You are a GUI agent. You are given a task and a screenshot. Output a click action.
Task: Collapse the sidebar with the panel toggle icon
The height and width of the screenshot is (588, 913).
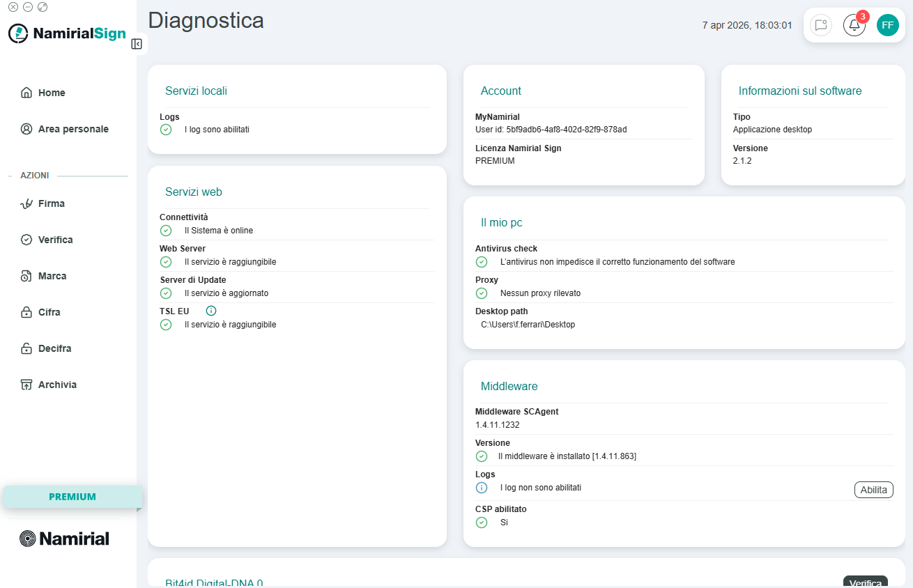click(x=137, y=44)
